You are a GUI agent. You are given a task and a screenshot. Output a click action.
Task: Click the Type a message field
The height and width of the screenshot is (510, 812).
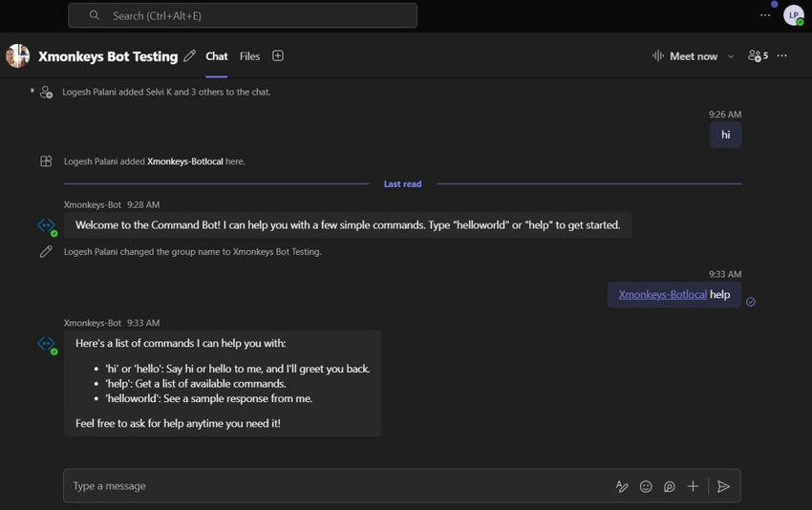point(334,486)
